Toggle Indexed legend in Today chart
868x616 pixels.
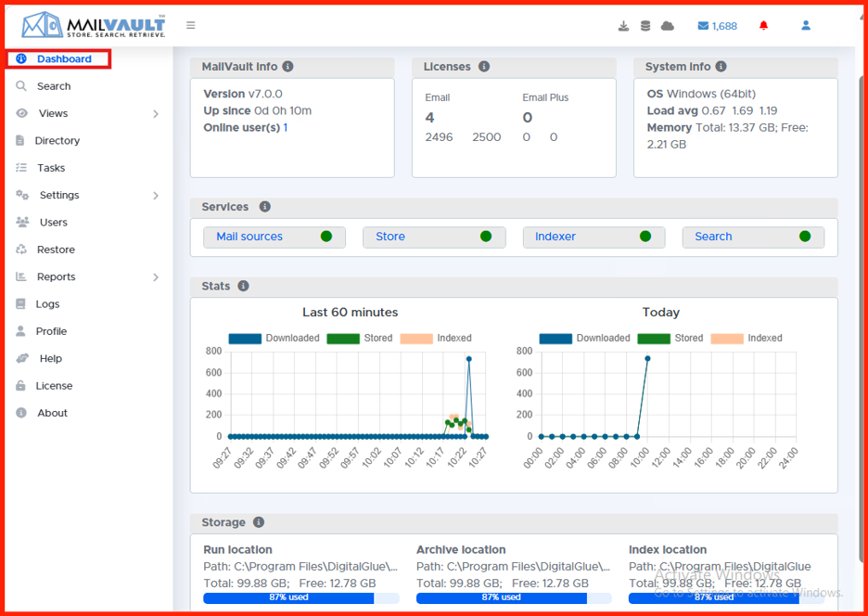(747, 338)
